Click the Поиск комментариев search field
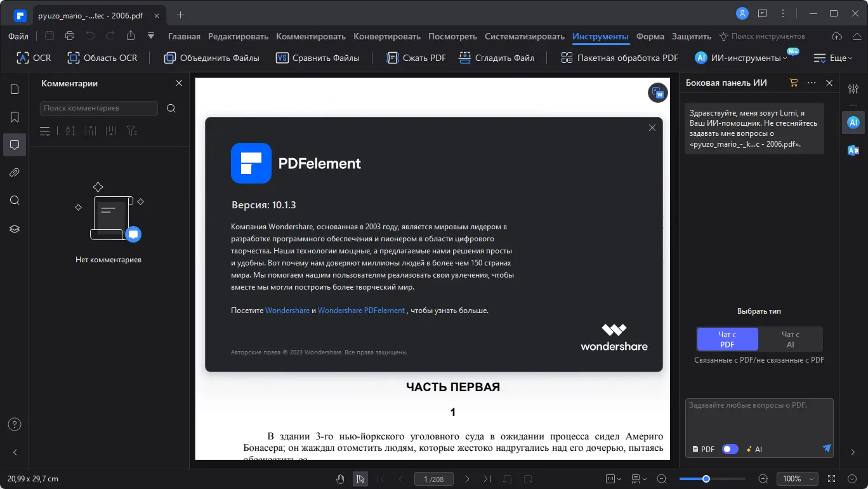This screenshot has height=489, width=868. (99, 108)
